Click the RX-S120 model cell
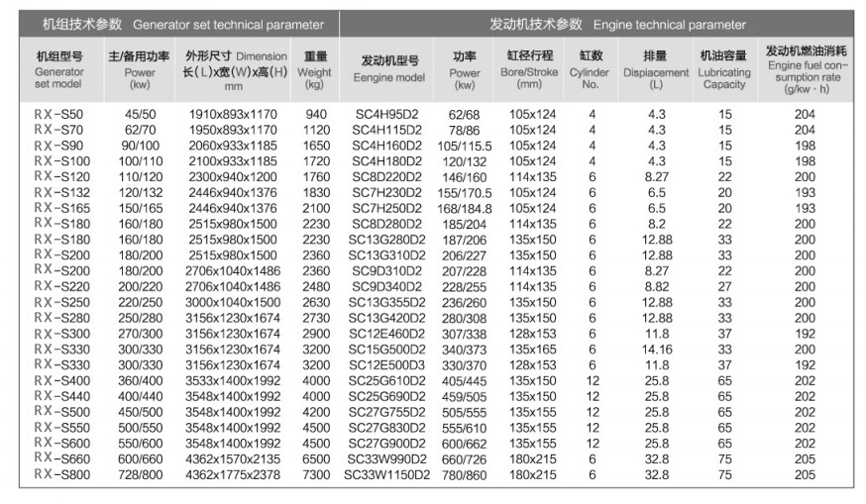Screen dimensions: 866x504 click(61, 176)
